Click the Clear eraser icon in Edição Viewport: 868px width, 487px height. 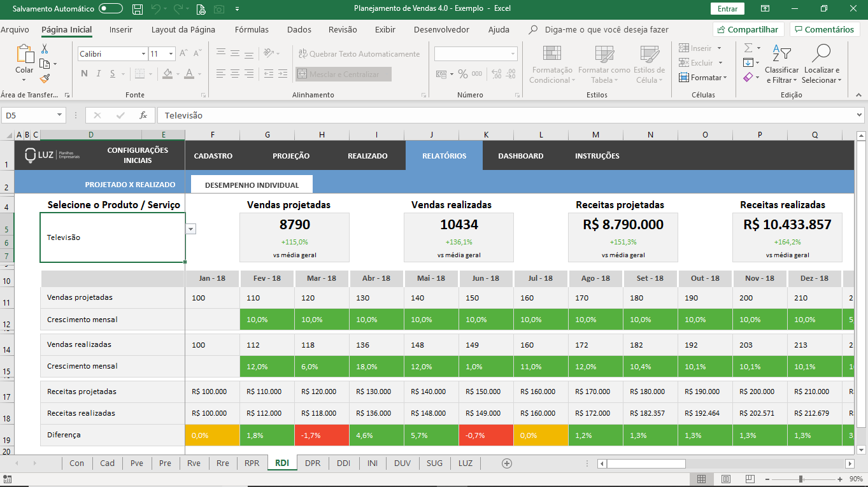point(748,78)
